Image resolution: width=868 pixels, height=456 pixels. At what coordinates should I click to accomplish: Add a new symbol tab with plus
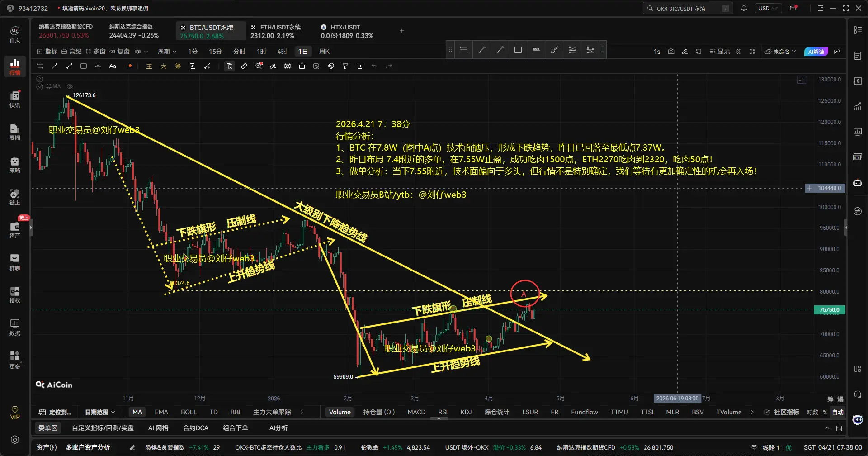402,31
